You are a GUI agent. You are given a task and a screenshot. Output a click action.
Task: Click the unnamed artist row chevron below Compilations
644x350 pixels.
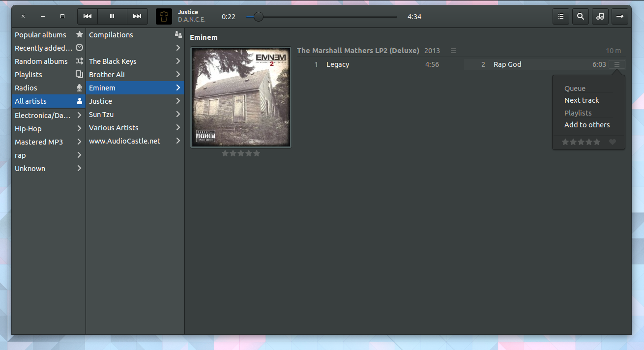[x=178, y=48]
